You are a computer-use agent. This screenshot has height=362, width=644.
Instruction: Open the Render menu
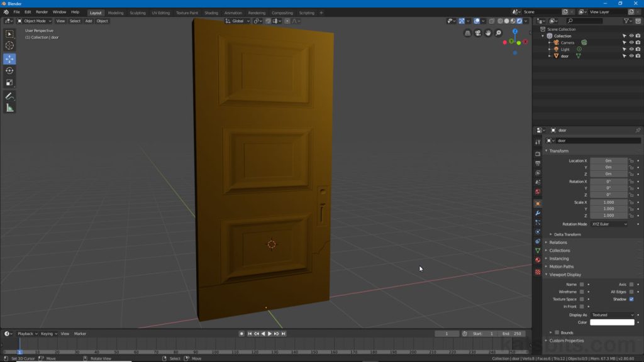pos(42,11)
